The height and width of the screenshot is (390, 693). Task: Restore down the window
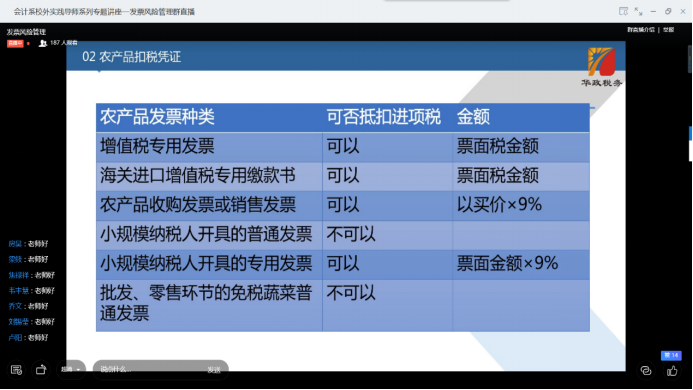(x=668, y=11)
